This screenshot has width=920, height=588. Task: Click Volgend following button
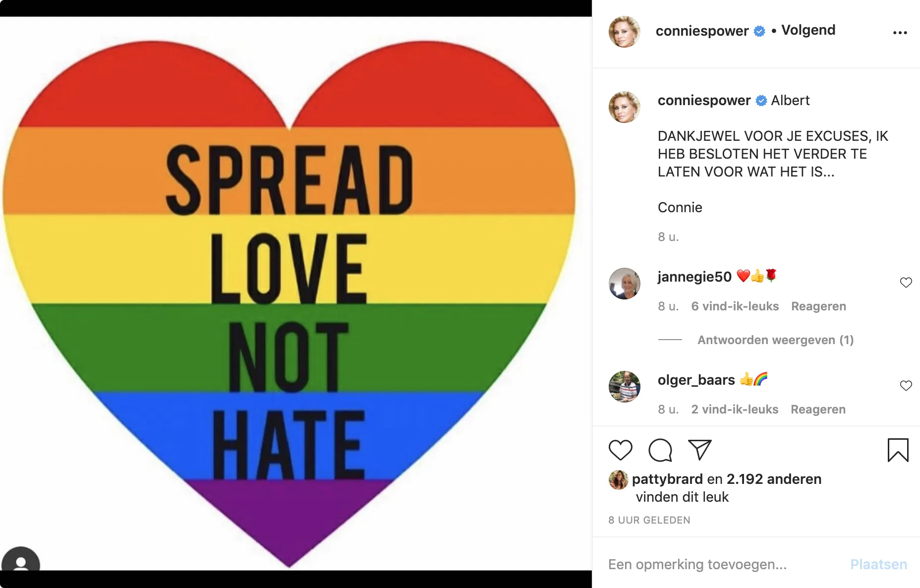808,30
